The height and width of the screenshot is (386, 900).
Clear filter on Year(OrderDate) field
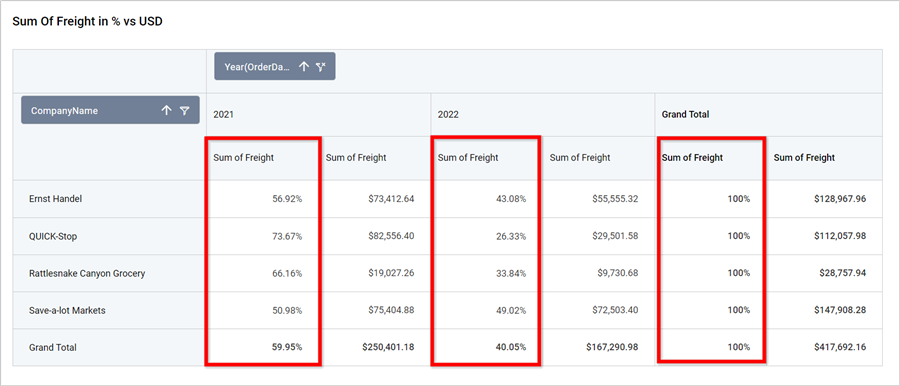click(x=321, y=67)
